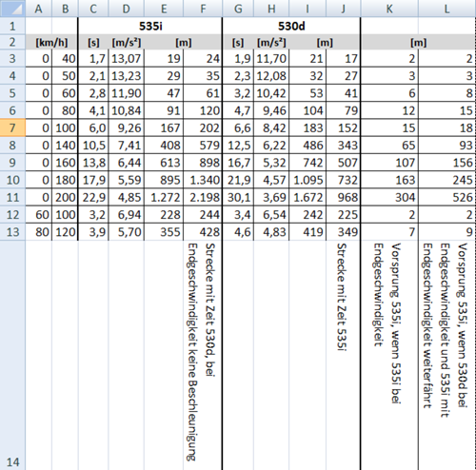Image resolution: width=476 pixels, height=470 pixels.
Task: Select the cell with value 1.672
Action: [x=307, y=197]
